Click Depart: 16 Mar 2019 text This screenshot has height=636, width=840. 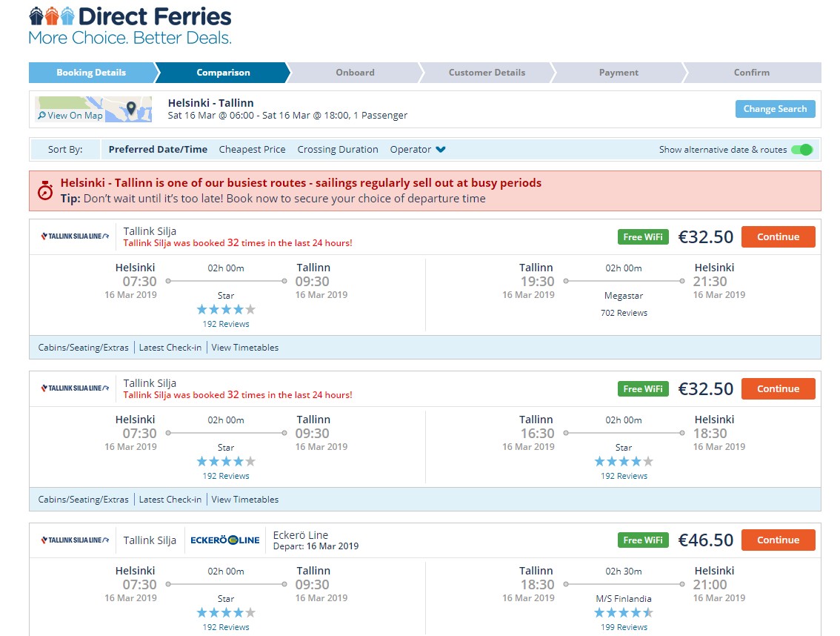click(x=316, y=546)
